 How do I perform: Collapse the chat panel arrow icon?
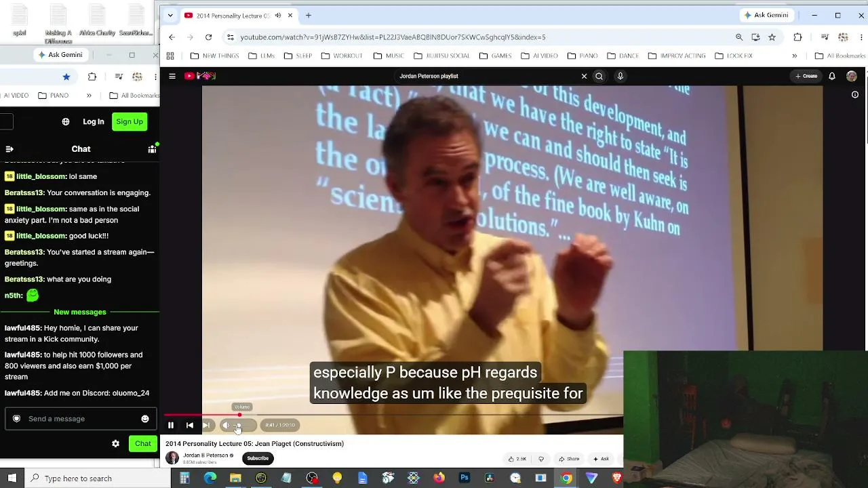pyautogui.click(x=9, y=149)
